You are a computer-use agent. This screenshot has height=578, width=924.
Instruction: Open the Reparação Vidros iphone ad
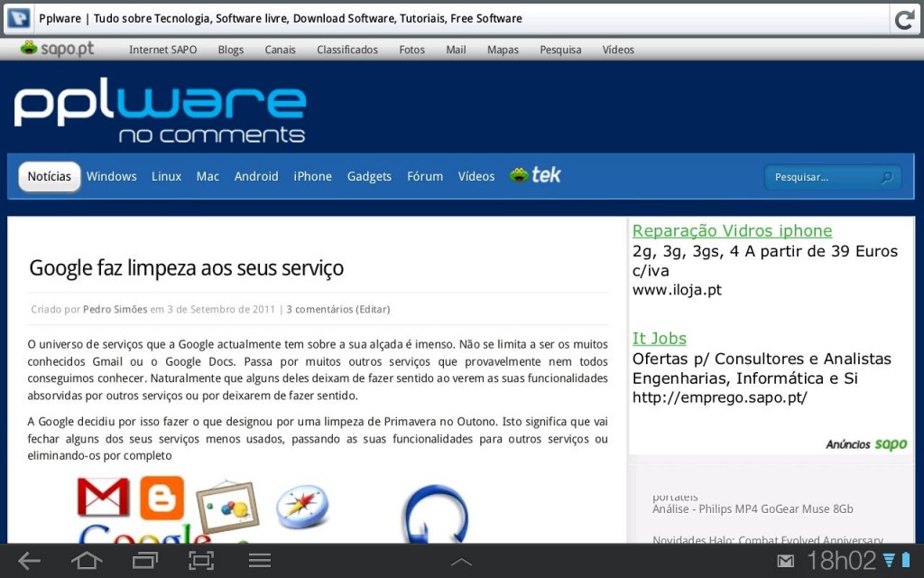pos(732,230)
